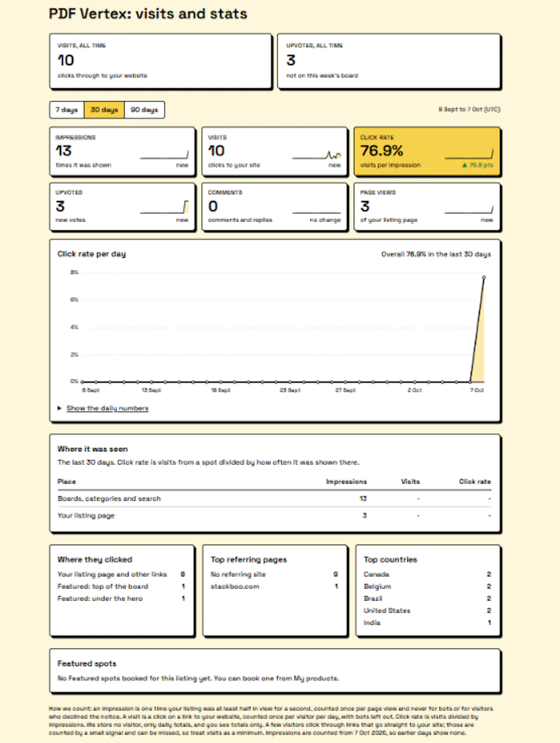Screen dimensions: 560x743
Task: Click 'Canada' in Top countries
Action: pos(427,574)
